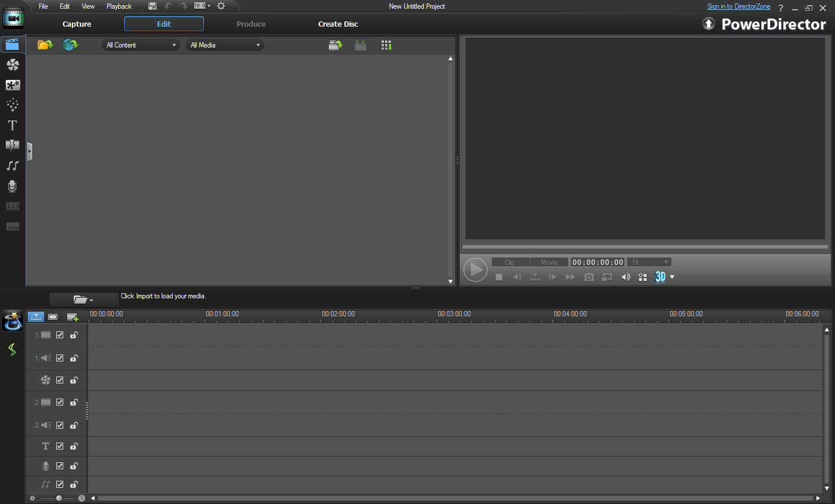The width and height of the screenshot is (835, 504).
Task: Disable audio track 1 checkbox
Action: [x=60, y=358]
